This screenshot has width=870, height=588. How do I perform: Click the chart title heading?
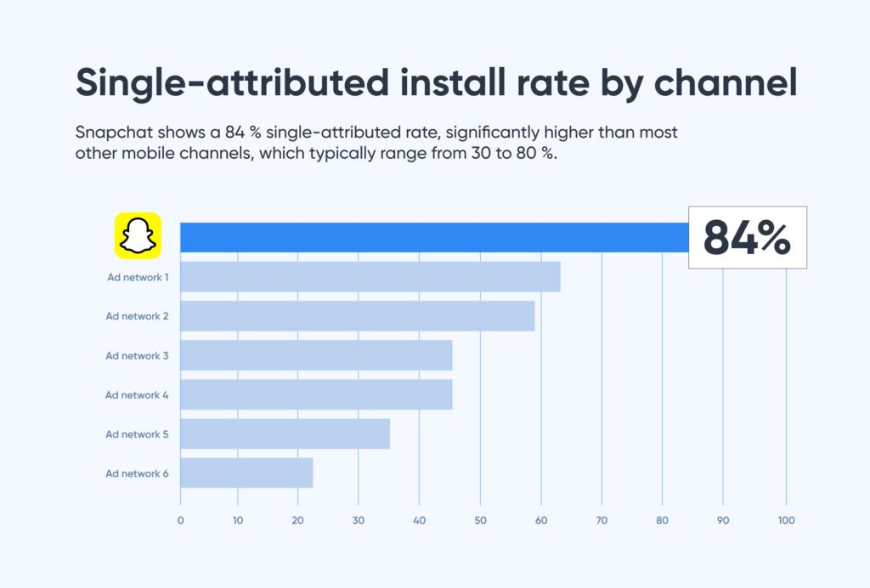[x=436, y=84]
